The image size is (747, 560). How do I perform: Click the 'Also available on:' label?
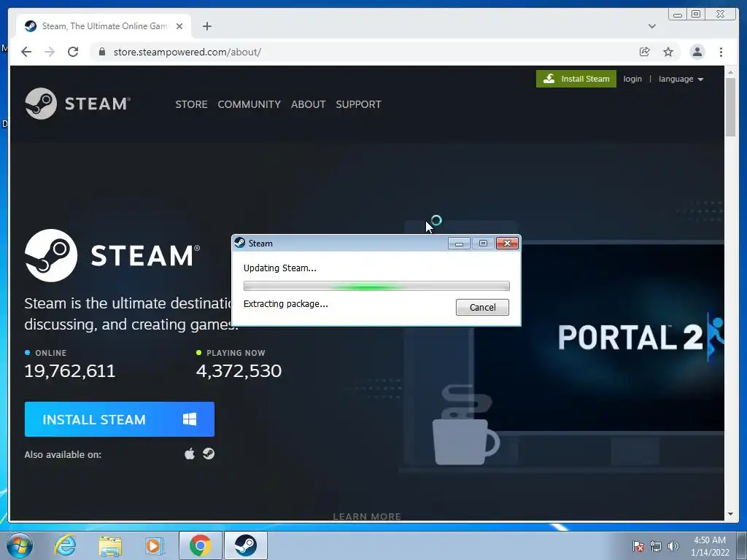pos(63,455)
